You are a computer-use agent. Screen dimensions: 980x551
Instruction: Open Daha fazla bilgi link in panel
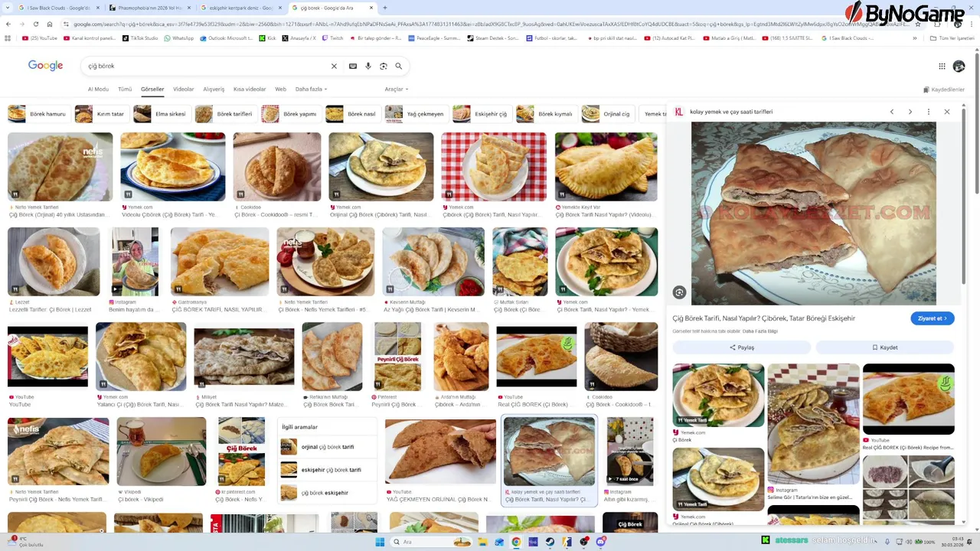pos(760,331)
